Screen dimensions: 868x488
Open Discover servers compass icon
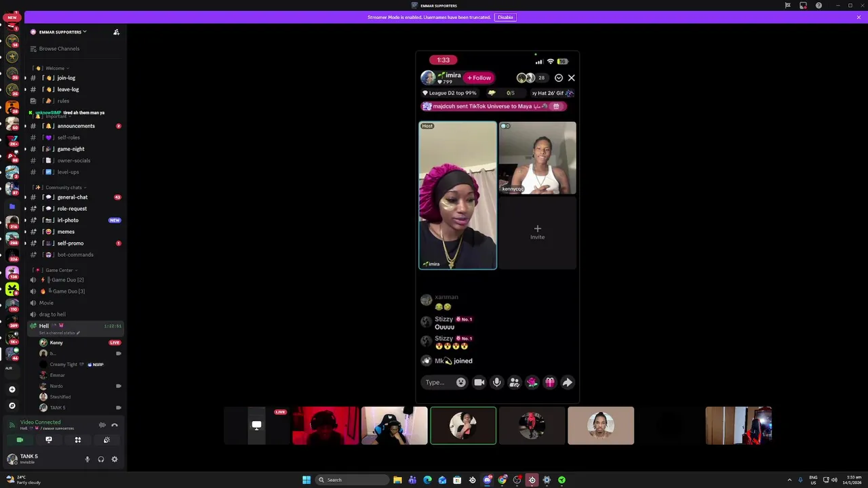(12, 405)
